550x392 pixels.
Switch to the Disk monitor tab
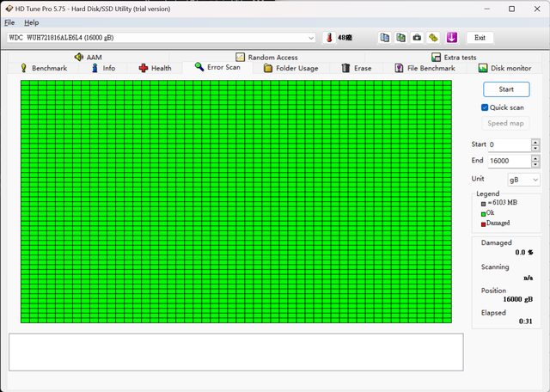[x=504, y=68]
